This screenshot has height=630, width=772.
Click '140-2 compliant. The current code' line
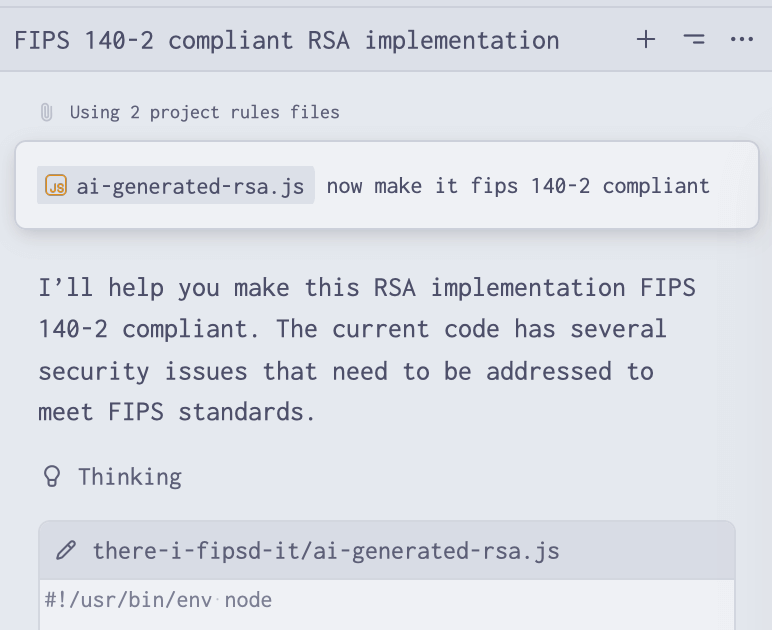[352, 329]
